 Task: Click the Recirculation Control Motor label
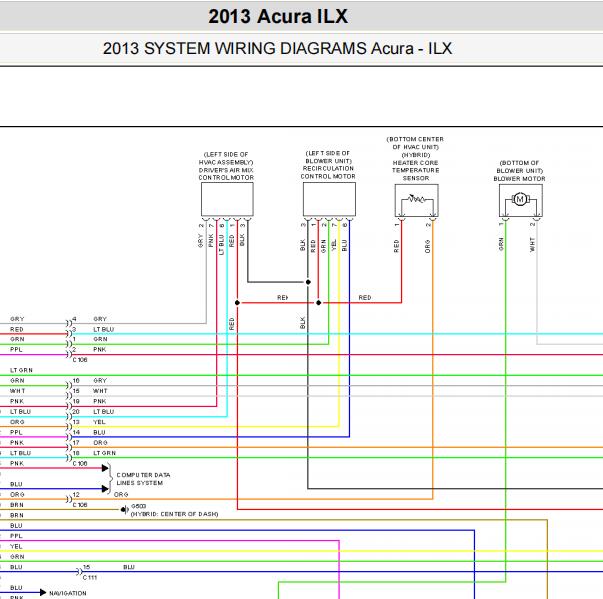click(328, 165)
